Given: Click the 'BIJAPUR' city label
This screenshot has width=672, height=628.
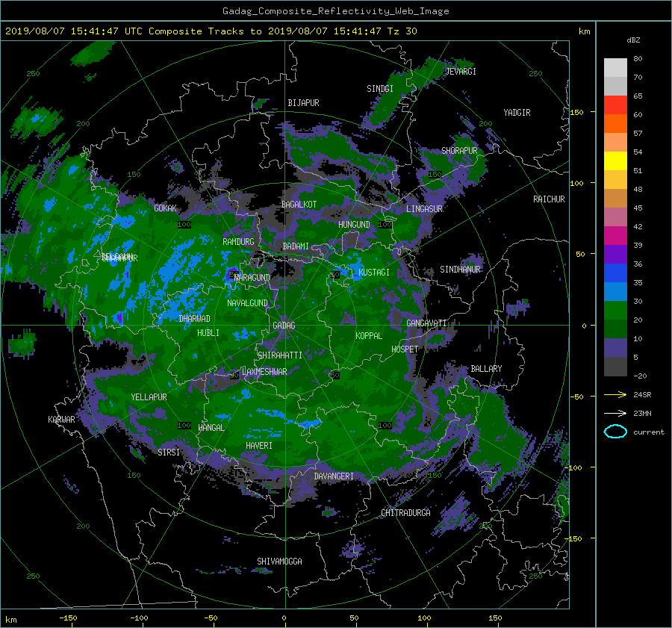Looking at the screenshot, I should 303,103.
